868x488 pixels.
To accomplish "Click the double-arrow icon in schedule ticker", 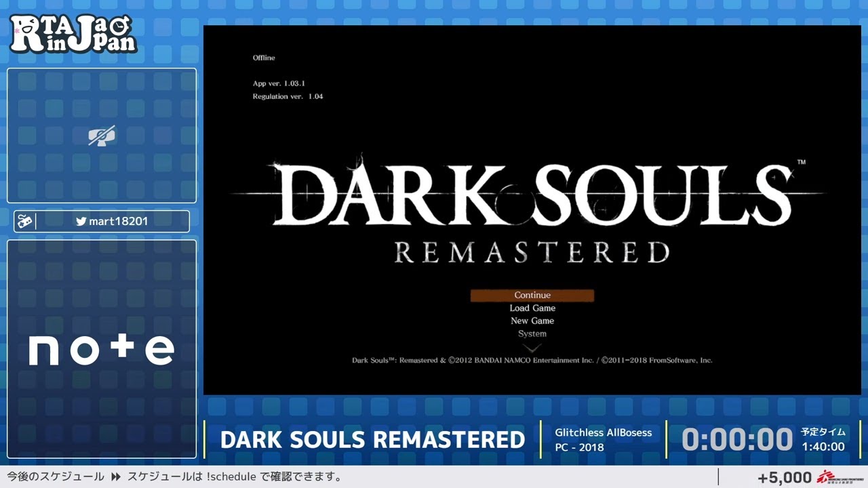I will [x=116, y=476].
